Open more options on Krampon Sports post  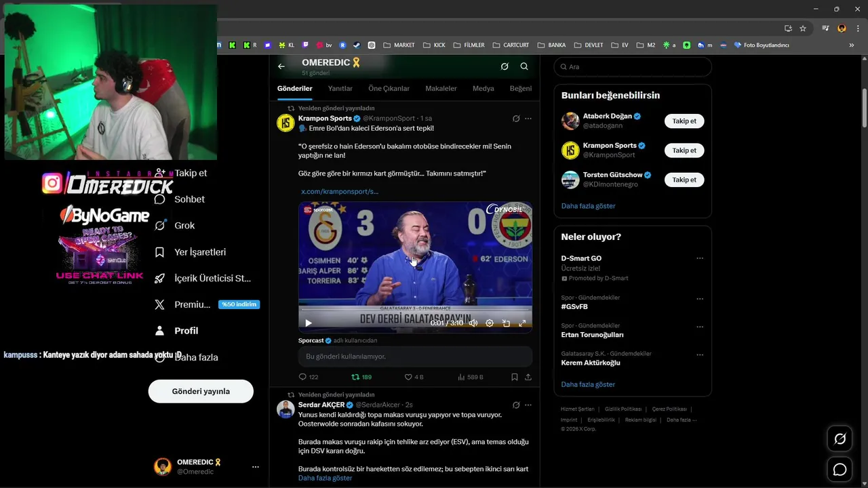tap(528, 119)
